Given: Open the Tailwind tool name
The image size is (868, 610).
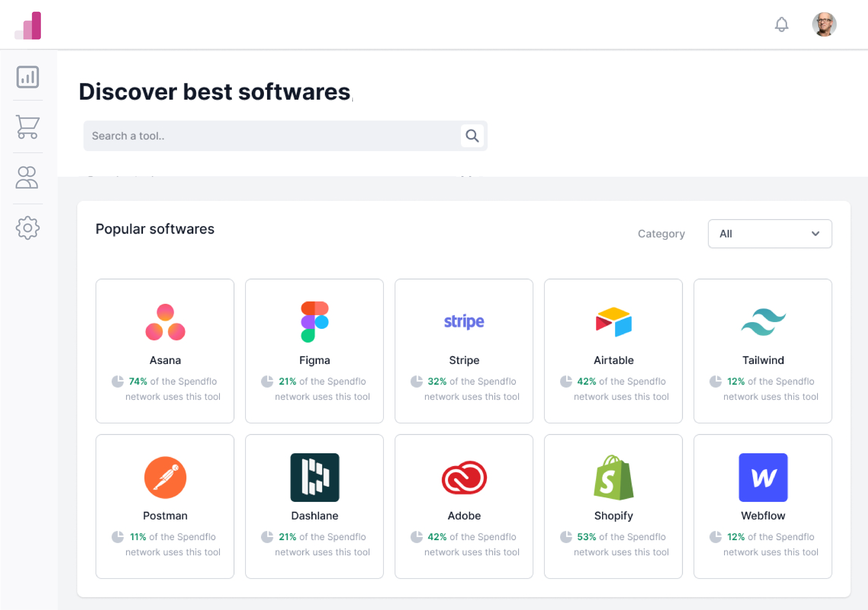Looking at the screenshot, I should 763,360.
